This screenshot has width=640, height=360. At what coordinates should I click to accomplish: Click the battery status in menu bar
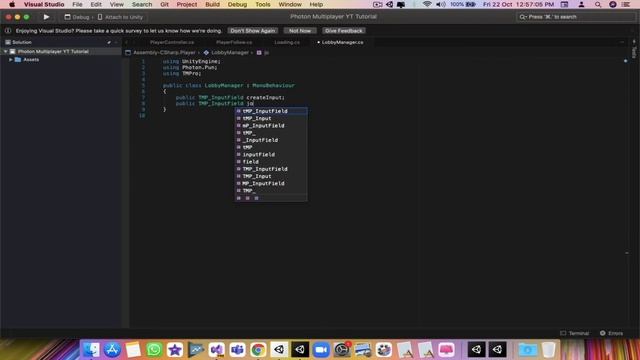tap(463, 4)
